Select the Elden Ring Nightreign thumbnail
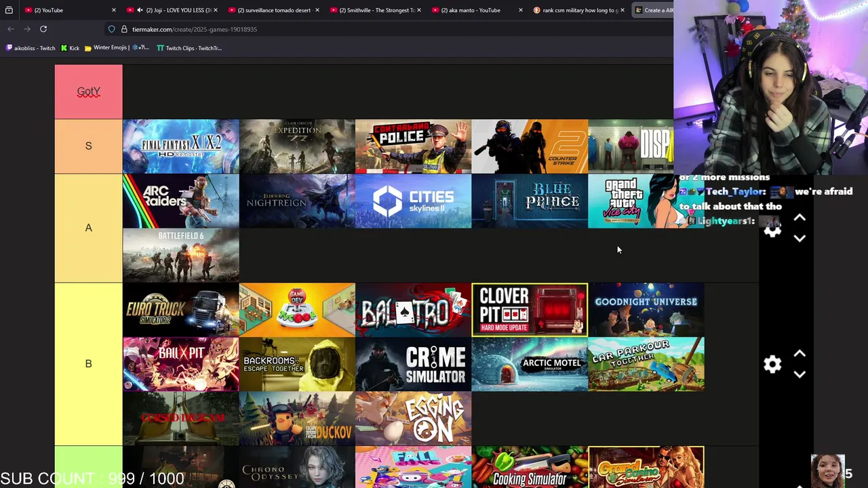868x488 pixels. [297, 201]
